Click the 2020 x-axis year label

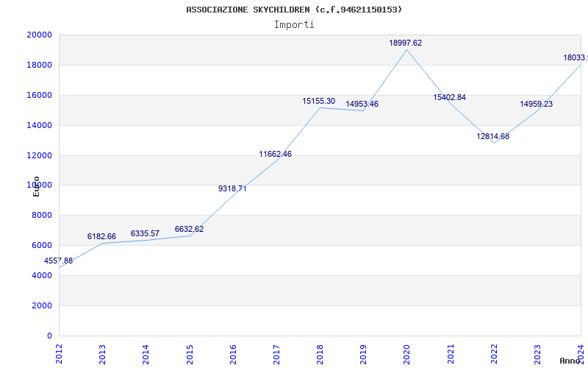(407, 354)
